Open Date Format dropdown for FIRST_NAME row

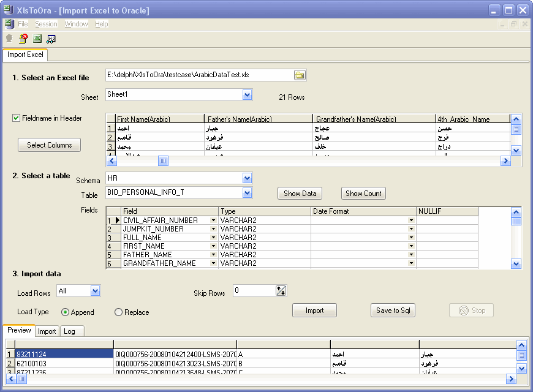411,246
